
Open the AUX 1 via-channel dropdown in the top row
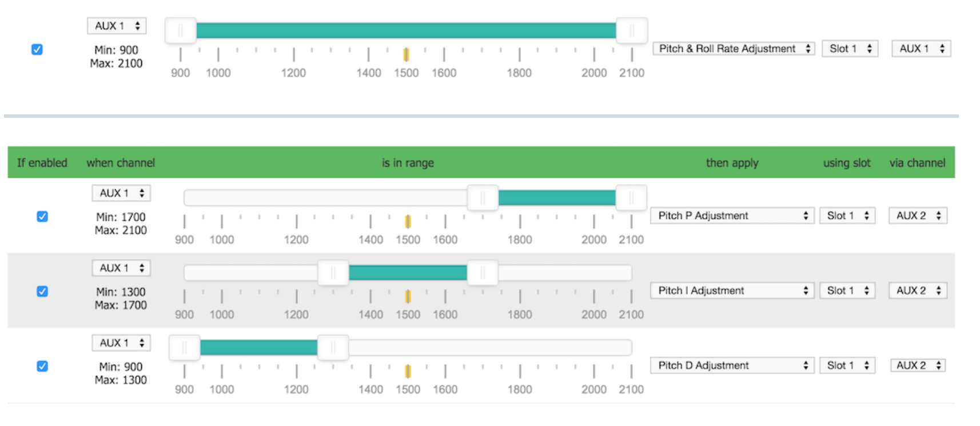click(921, 49)
